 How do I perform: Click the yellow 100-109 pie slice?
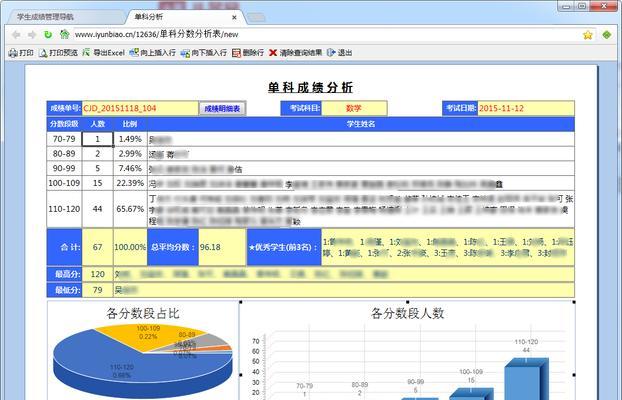(x=147, y=335)
